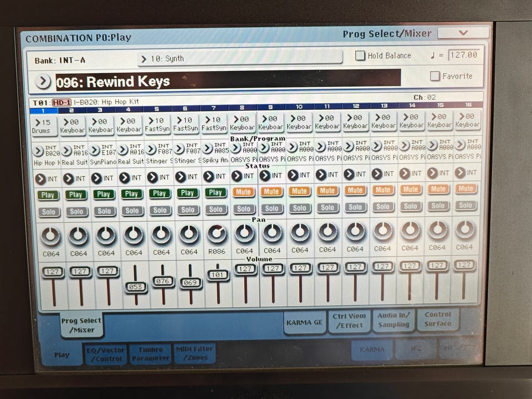Unmute timbre 15

(x=438, y=188)
